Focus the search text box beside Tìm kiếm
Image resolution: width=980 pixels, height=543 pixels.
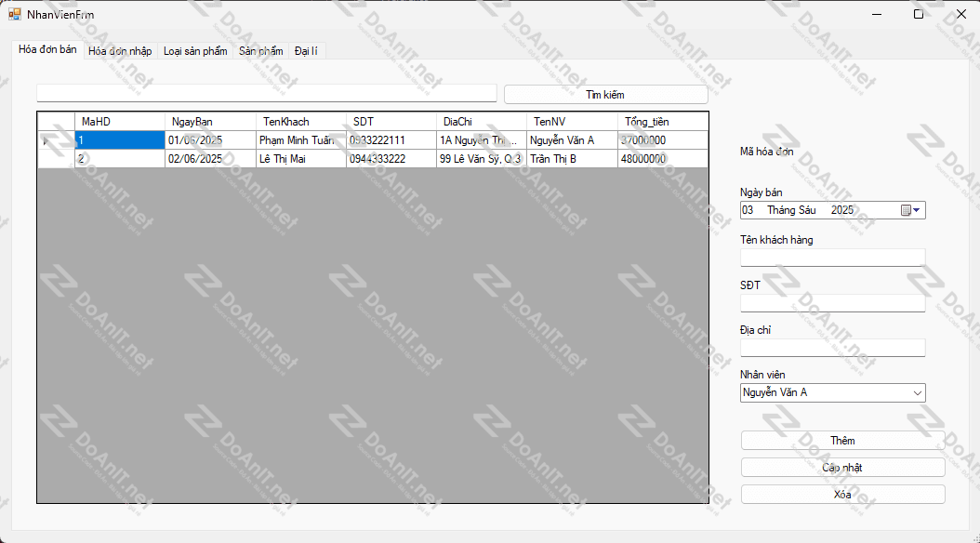267,93
